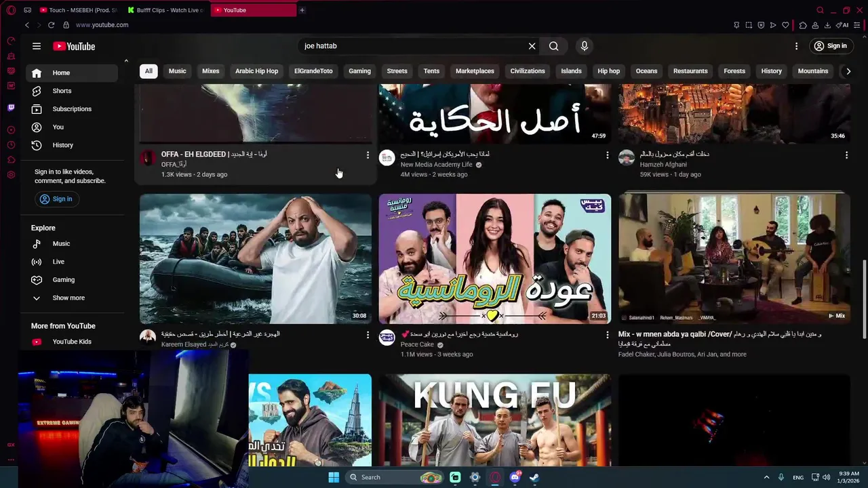Viewport: 868px width, 488px height.
Task: Select the Tents filter chip
Action: pyautogui.click(x=431, y=71)
